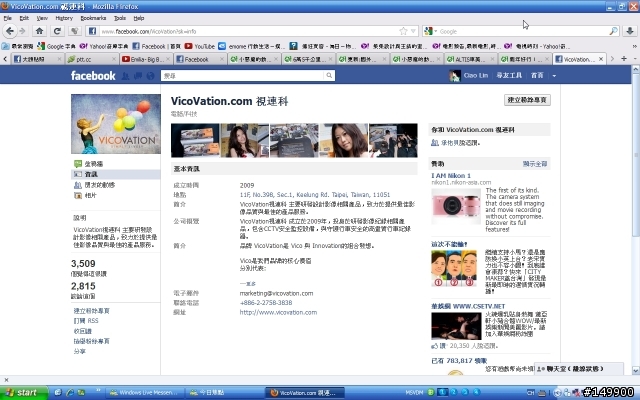Show more bookmarks chevron
Screen dimensions: 640x400
(634, 46)
